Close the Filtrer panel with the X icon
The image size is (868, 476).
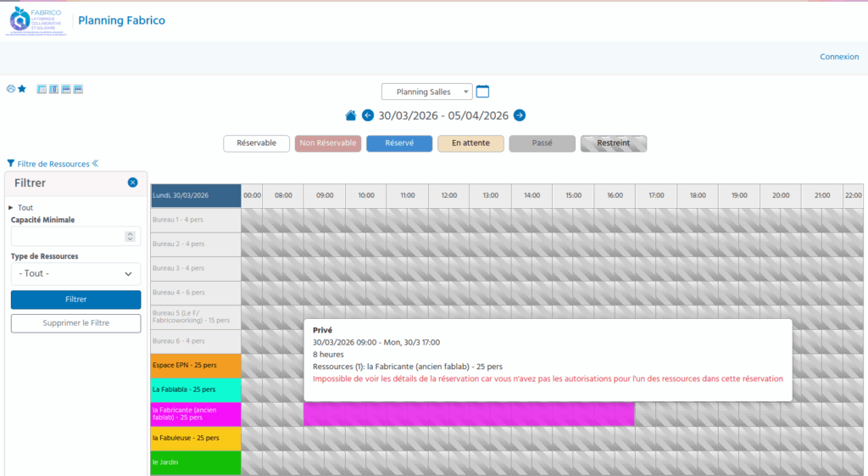[133, 182]
